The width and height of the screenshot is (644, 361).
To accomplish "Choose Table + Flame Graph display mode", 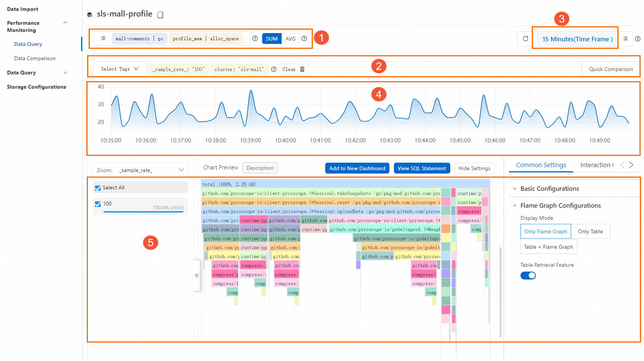I will tap(549, 247).
